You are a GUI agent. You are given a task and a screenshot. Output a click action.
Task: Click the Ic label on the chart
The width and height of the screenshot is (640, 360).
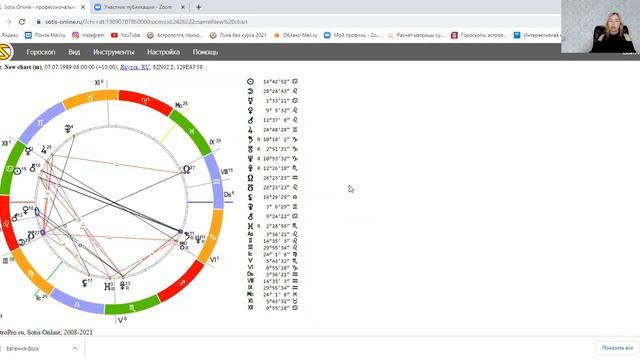41,298
